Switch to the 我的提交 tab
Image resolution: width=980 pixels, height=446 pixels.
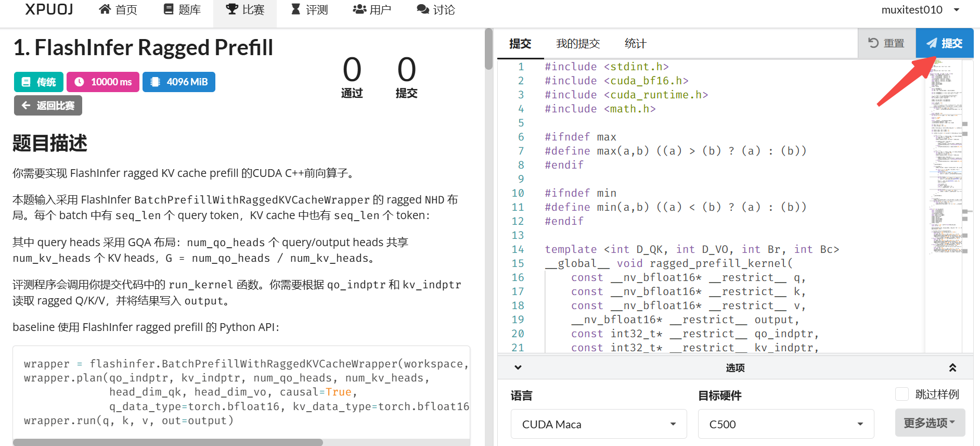[578, 44]
